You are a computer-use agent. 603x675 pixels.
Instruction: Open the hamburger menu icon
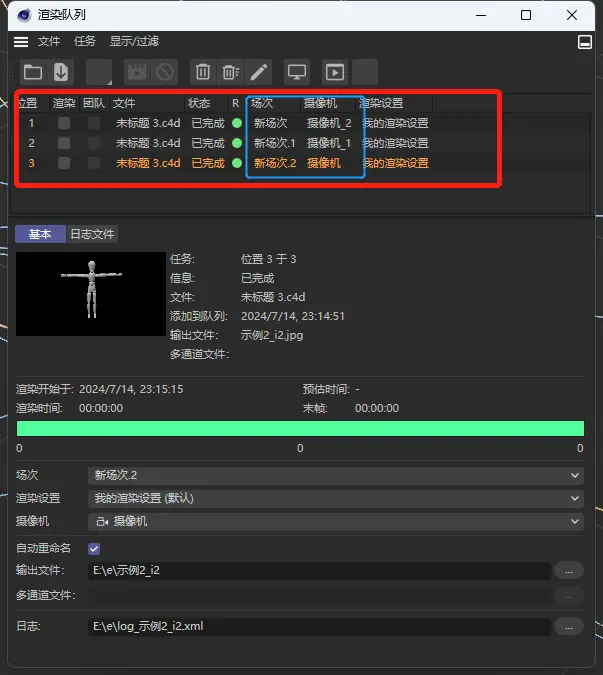(x=21, y=42)
